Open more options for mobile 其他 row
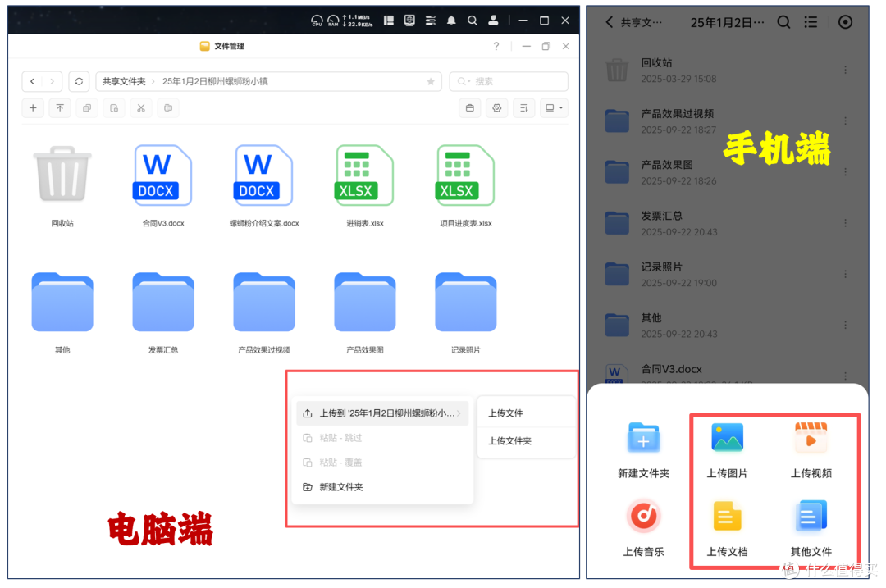 click(845, 325)
